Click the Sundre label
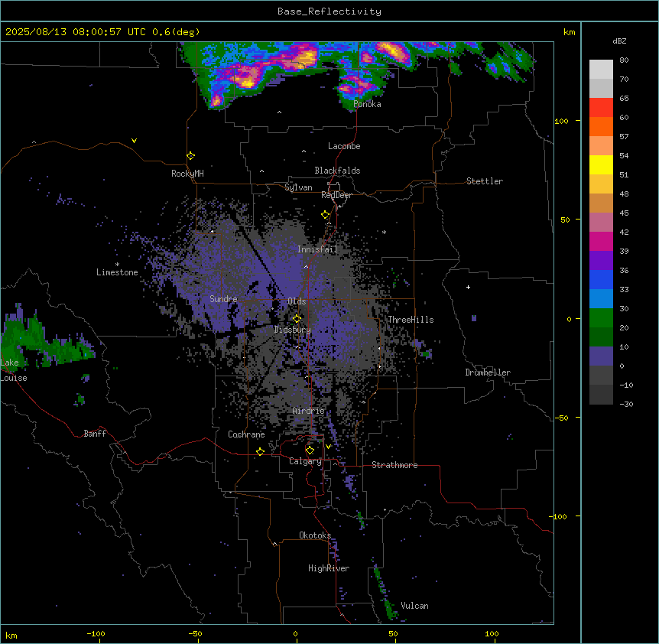The width and height of the screenshot is (659, 644). point(223,299)
